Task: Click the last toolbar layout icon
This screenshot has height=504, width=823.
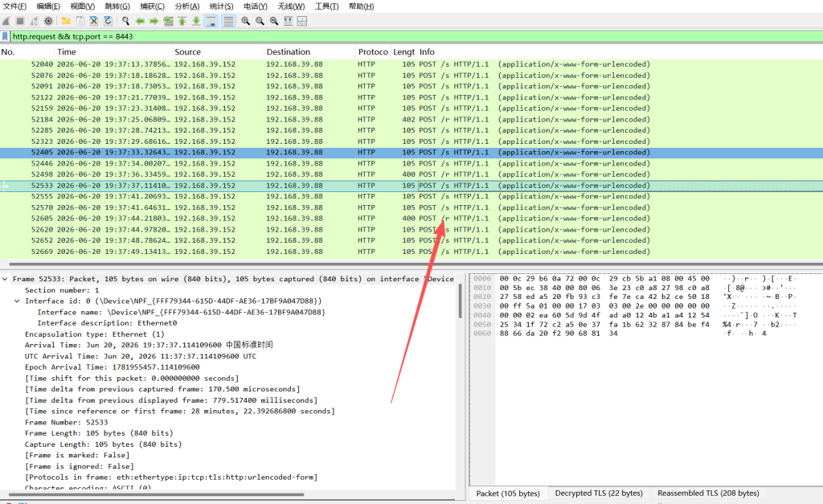Action: (x=302, y=21)
